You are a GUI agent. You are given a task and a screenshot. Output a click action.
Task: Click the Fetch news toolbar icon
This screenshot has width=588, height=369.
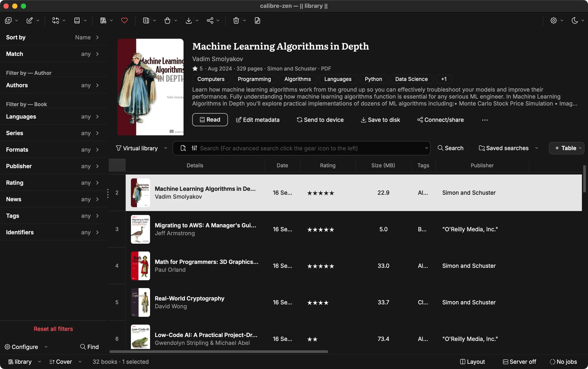[x=146, y=20]
